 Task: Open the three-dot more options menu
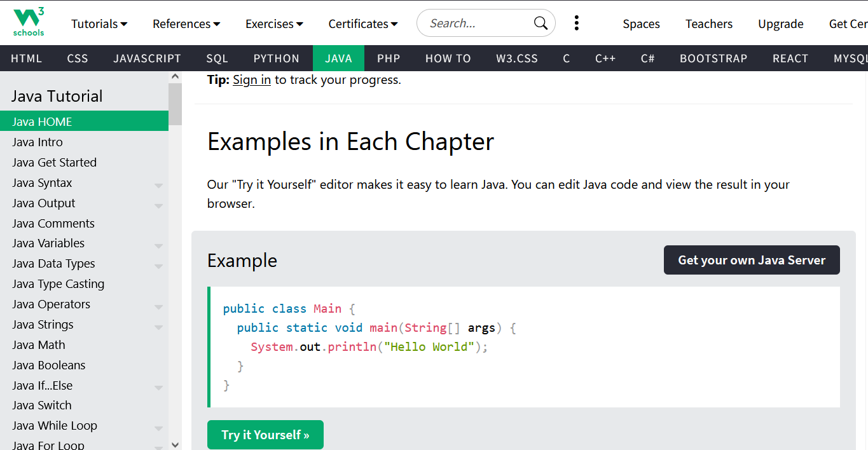click(576, 24)
